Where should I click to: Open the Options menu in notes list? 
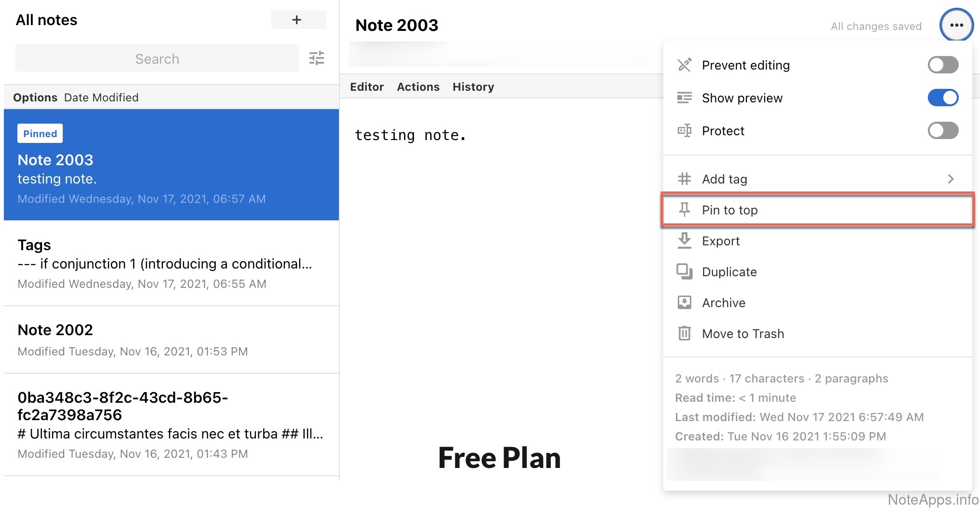pyautogui.click(x=35, y=98)
